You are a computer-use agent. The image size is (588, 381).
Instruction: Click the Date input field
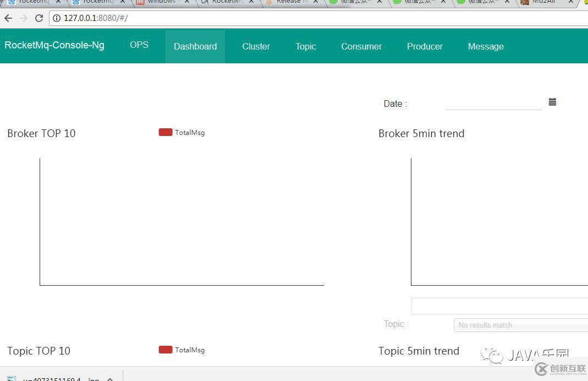tap(493, 103)
